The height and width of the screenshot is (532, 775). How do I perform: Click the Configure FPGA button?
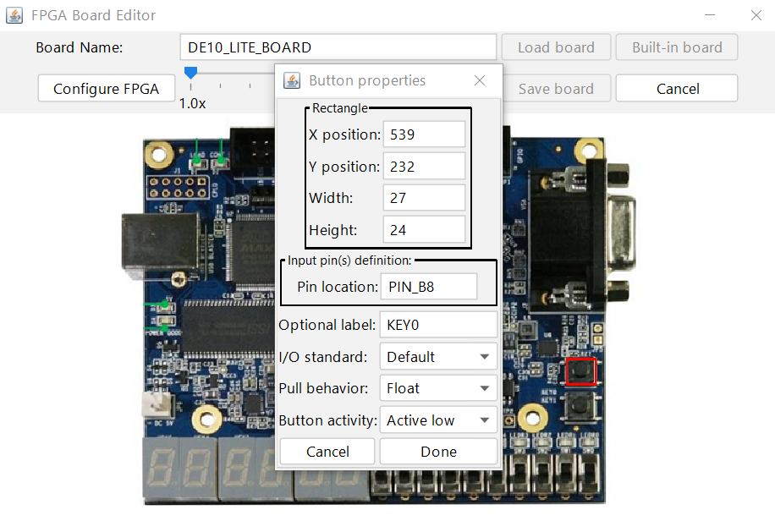[106, 89]
